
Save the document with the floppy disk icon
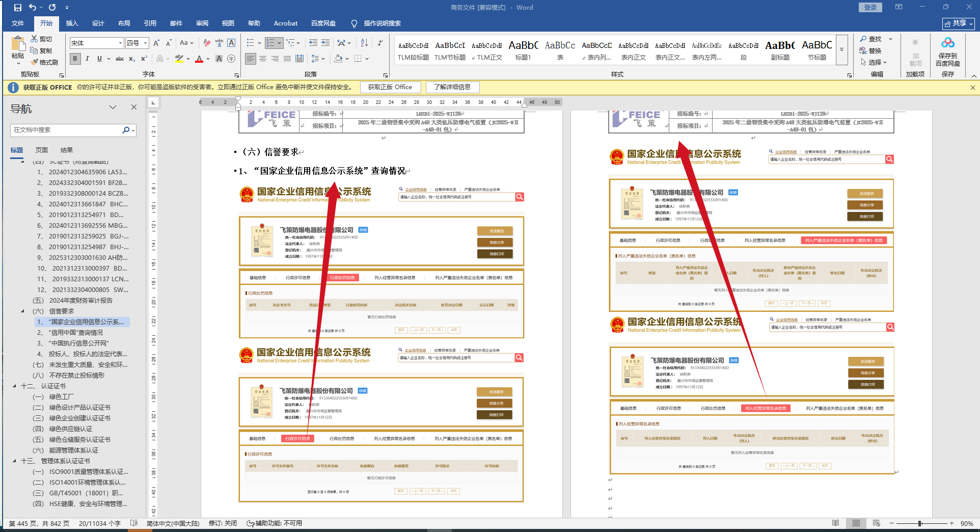point(18,8)
